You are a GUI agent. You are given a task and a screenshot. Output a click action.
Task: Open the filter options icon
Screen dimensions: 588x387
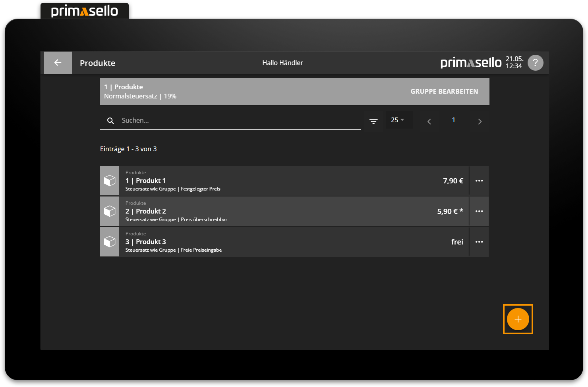373,121
